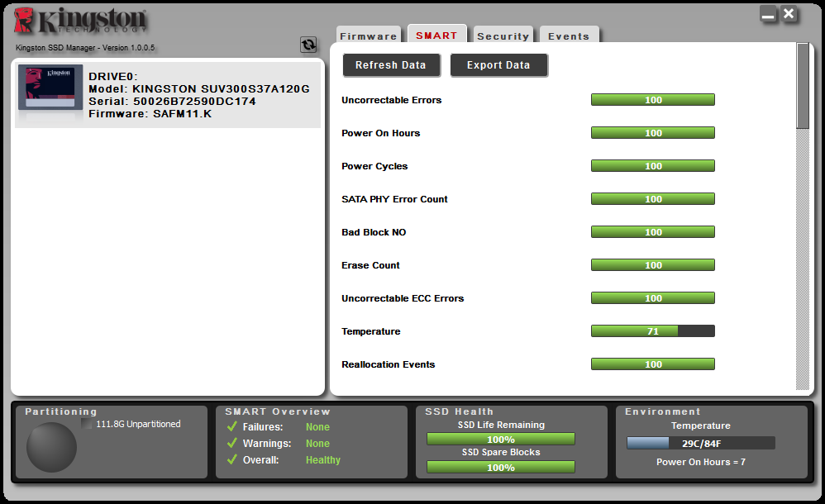Switch to the Firmware tab
The height and width of the screenshot is (504, 825).
click(x=368, y=36)
